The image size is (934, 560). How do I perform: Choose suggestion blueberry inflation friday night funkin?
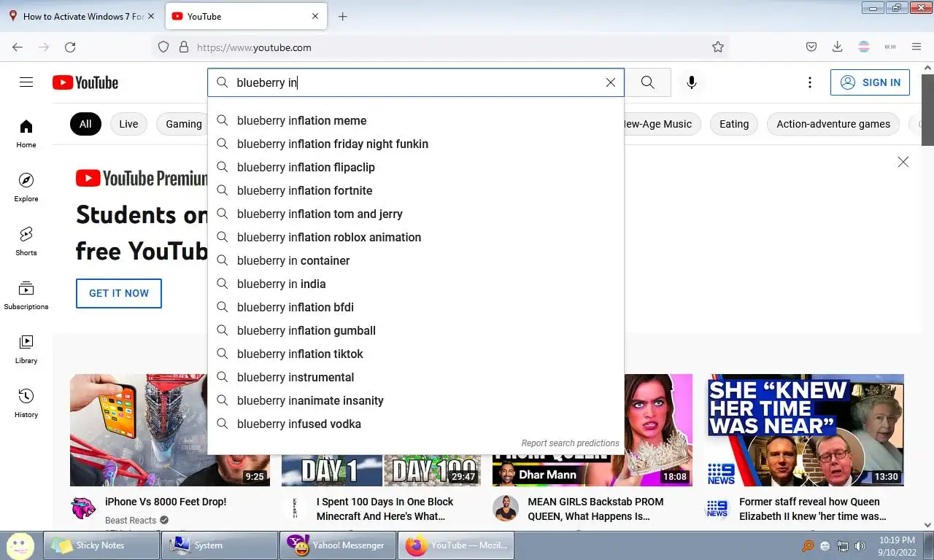(x=416, y=144)
